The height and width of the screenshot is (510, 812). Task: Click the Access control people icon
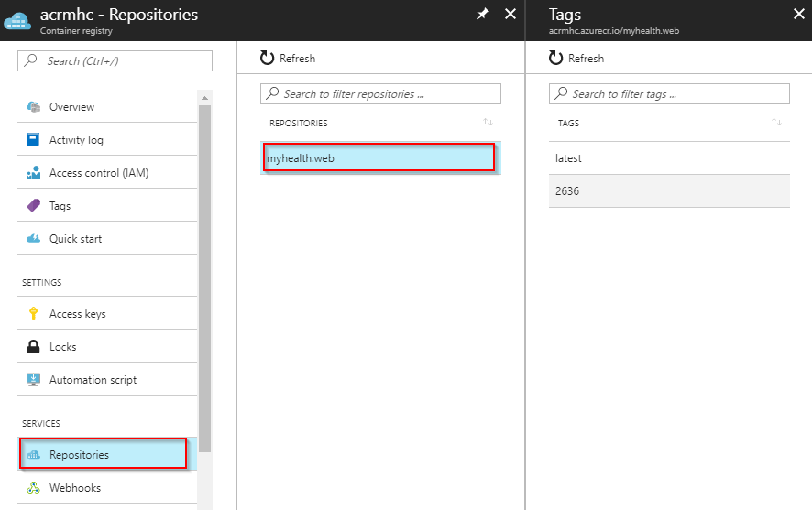(x=34, y=173)
